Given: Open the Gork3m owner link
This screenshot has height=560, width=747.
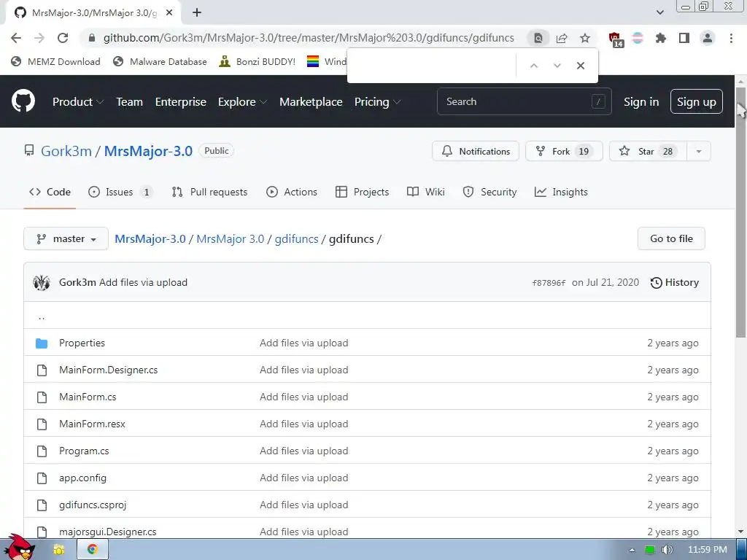Looking at the screenshot, I should pos(66,151).
